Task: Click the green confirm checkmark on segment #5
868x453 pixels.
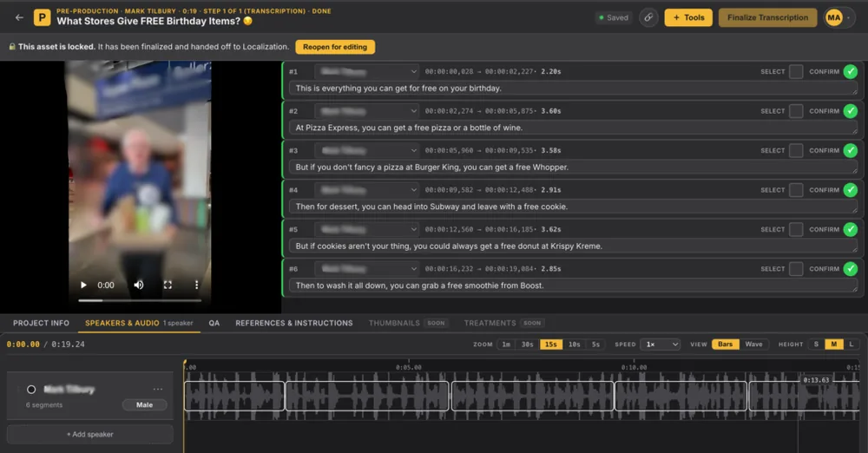Action: pyautogui.click(x=851, y=229)
